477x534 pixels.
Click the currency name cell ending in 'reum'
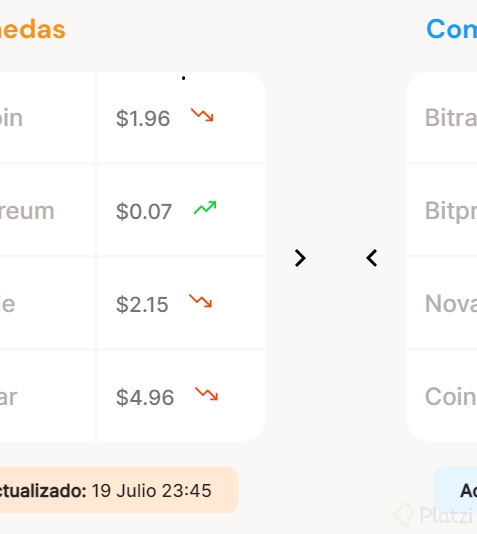[x=47, y=210]
